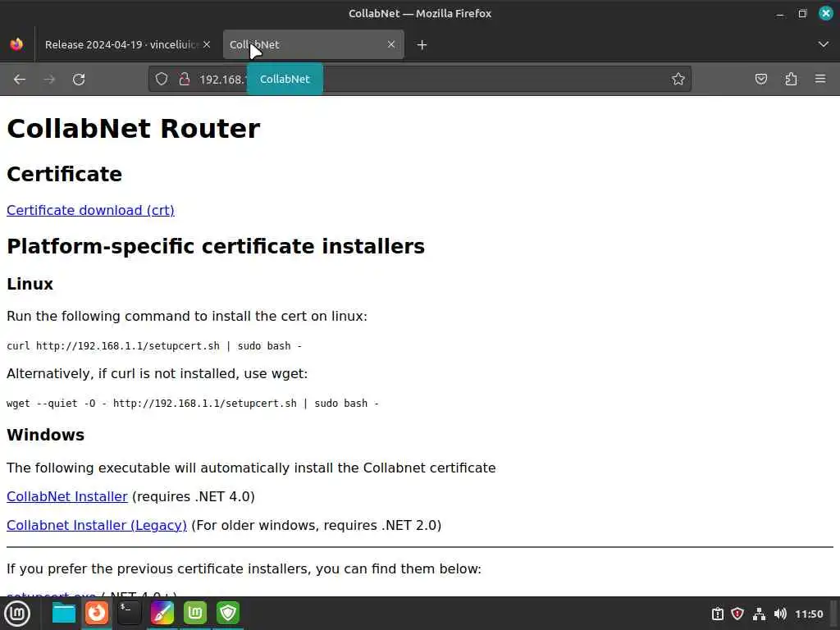Viewport: 840px width, 630px height.
Task: Click the Windows section heading
Action: coord(46,435)
